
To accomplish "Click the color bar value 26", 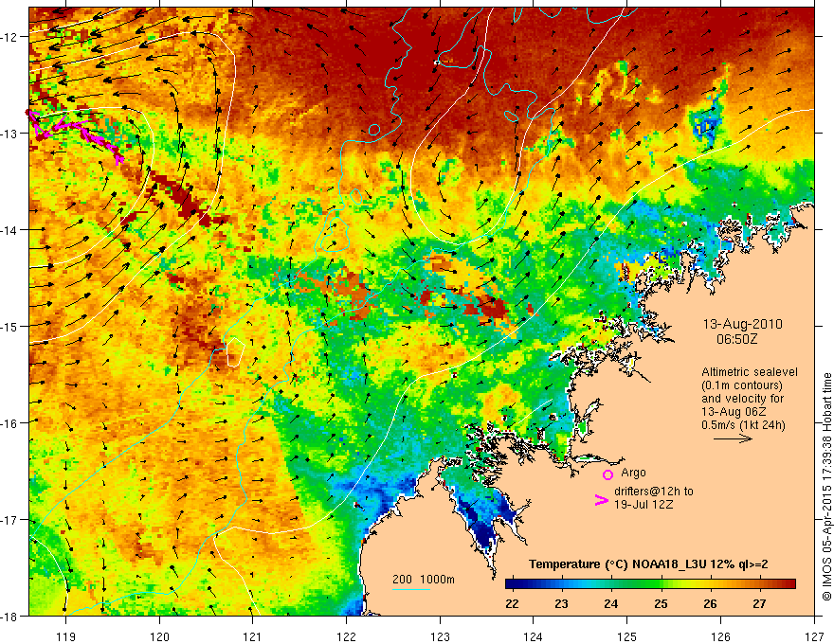I will (710, 604).
